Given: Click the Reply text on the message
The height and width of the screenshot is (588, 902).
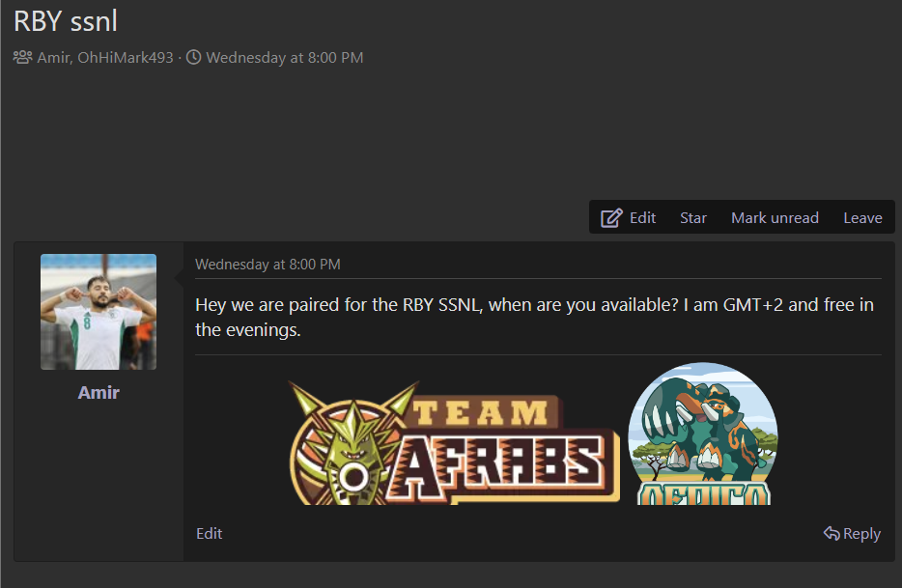Looking at the screenshot, I should (x=861, y=533).
